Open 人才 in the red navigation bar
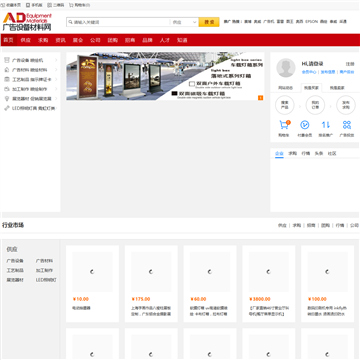 pyautogui.click(x=165, y=40)
